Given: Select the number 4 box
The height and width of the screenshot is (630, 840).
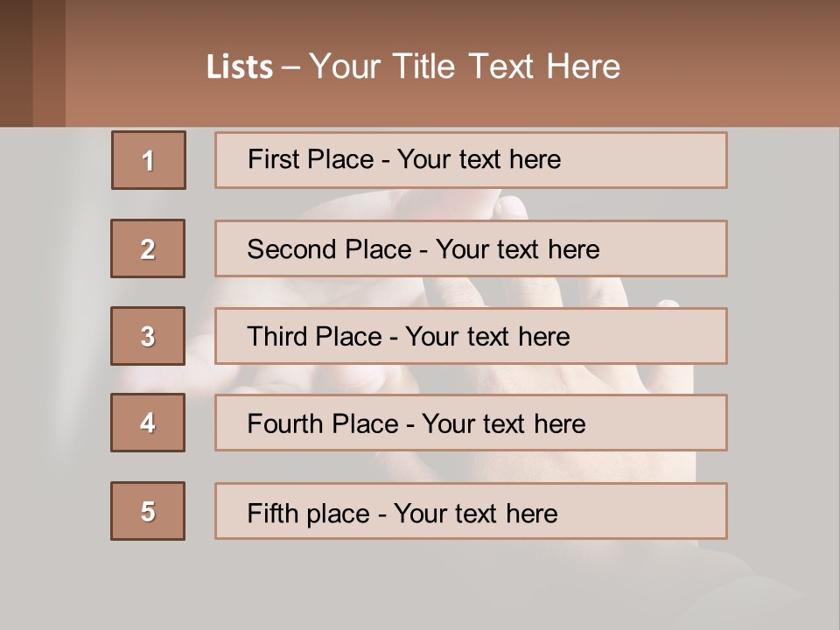Looking at the screenshot, I should pyautogui.click(x=148, y=423).
